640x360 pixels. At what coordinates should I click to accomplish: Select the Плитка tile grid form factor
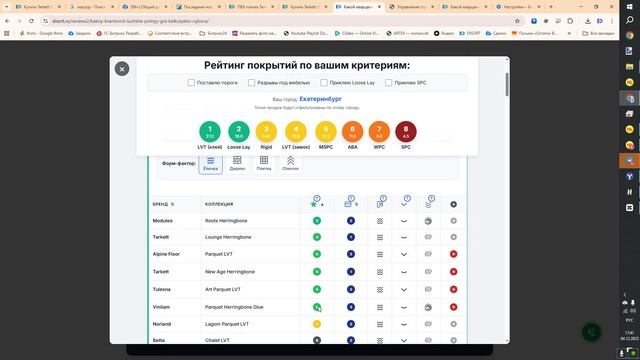[264, 163]
